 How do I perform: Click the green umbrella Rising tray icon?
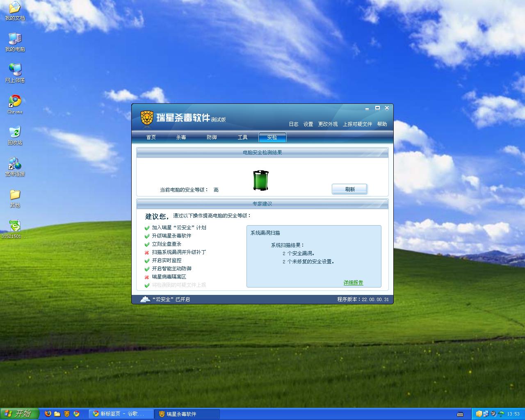[501, 414]
